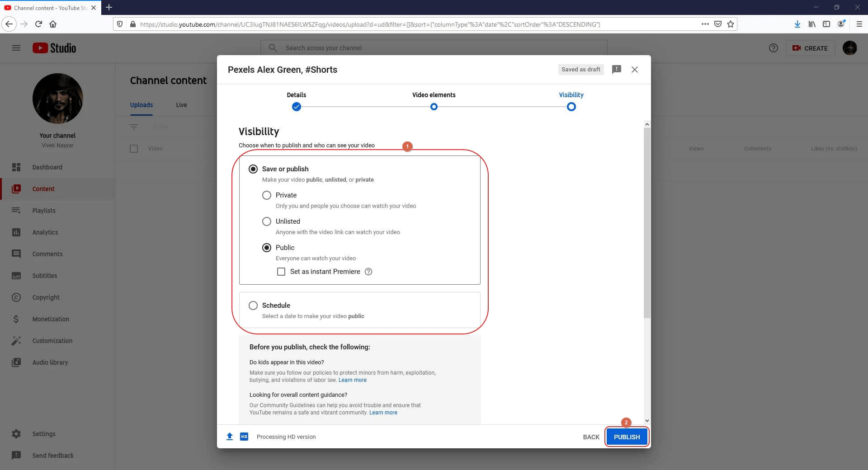
Task: Click the HD processing badge icon
Action: [244, 437]
